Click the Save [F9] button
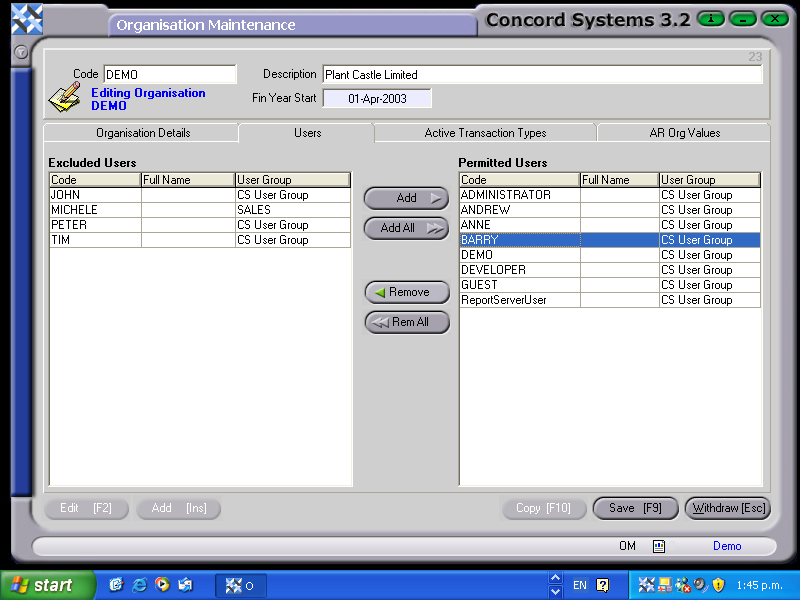The height and width of the screenshot is (600, 800). tap(635, 508)
